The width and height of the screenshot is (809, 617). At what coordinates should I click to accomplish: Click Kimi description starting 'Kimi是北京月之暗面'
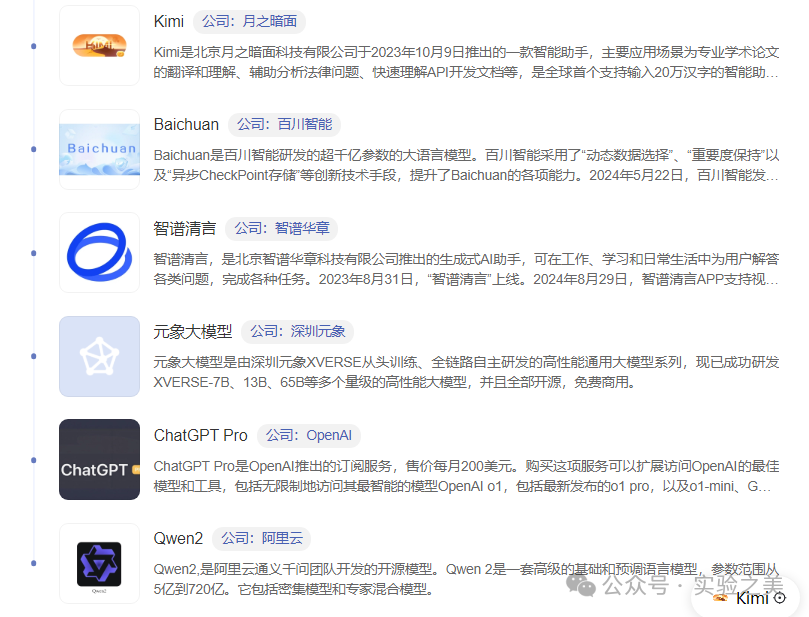coord(466,62)
